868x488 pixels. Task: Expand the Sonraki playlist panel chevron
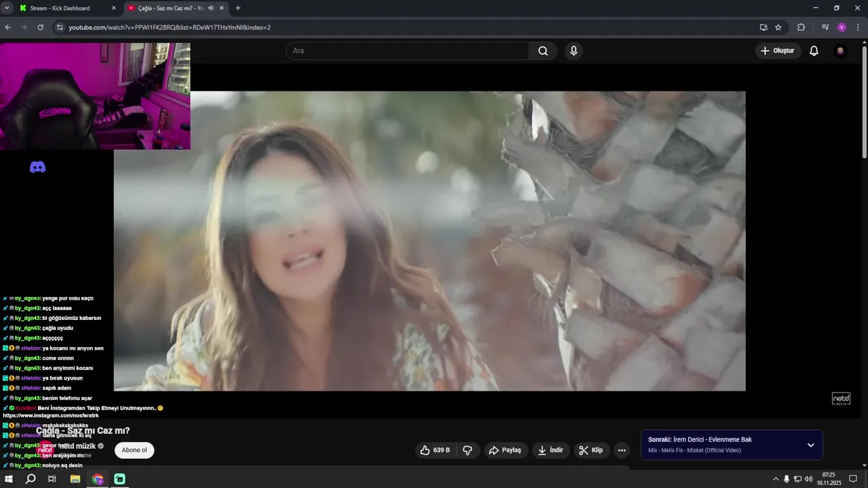coord(810,445)
